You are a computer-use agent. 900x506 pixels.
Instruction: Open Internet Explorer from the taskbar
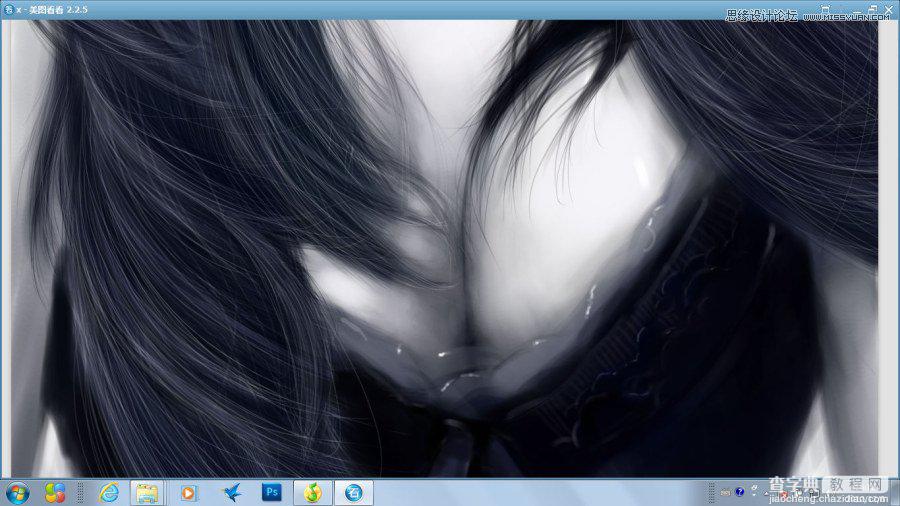click(x=108, y=493)
